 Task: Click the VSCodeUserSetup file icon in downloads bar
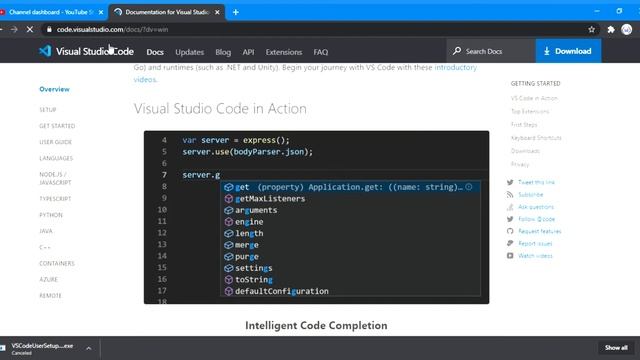click(x=3, y=348)
